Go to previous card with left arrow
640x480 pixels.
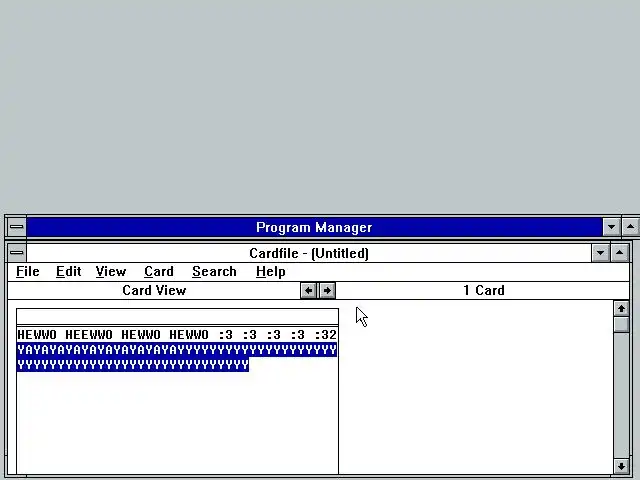(x=309, y=291)
